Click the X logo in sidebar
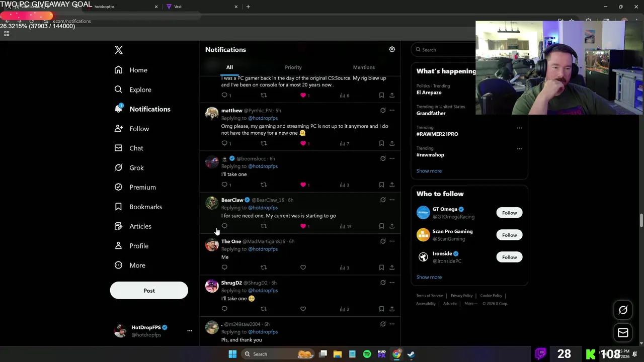Screen dimensions: 644x362 pos(119,50)
